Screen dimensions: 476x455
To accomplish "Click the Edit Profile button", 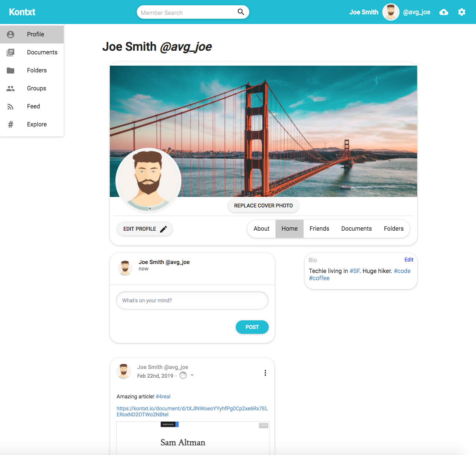I will click(145, 229).
